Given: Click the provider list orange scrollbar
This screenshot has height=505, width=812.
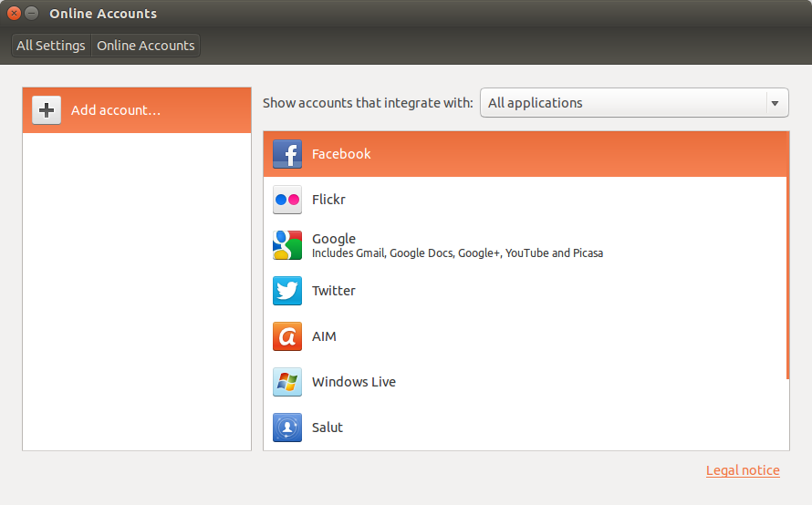Looking at the screenshot, I should [787, 255].
